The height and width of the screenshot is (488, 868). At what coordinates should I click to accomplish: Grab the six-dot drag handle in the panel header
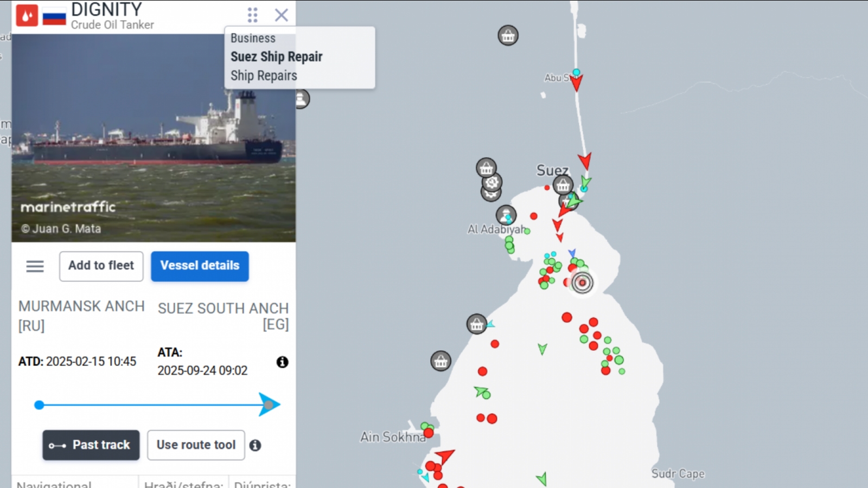253,15
